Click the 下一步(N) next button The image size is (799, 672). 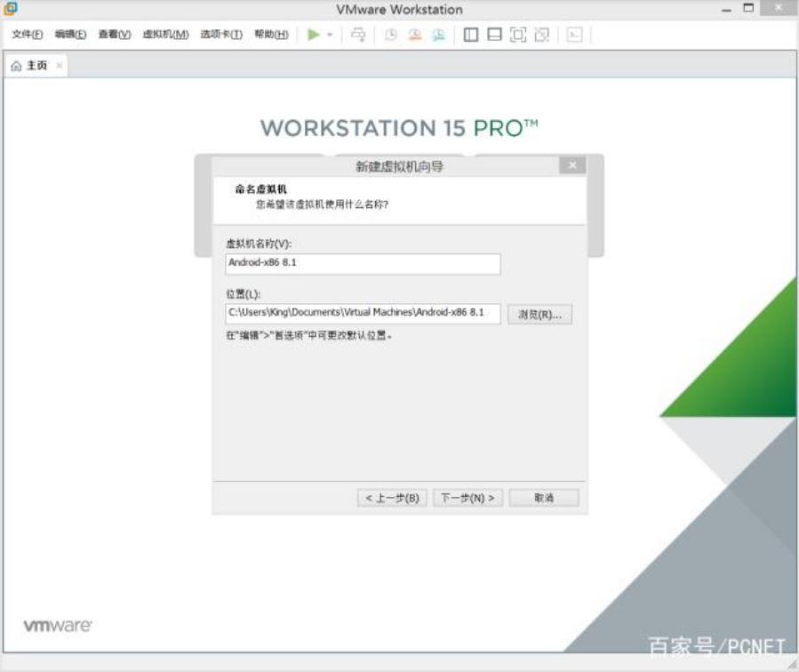click(x=467, y=498)
